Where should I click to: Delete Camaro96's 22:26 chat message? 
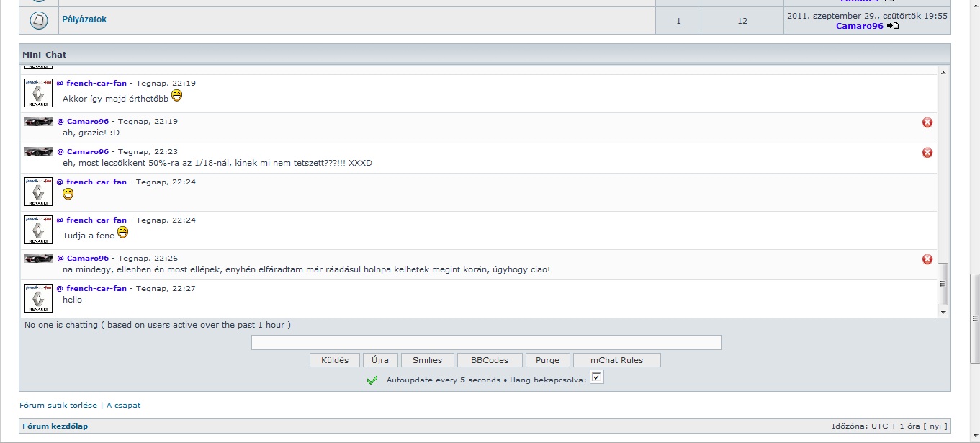click(927, 259)
